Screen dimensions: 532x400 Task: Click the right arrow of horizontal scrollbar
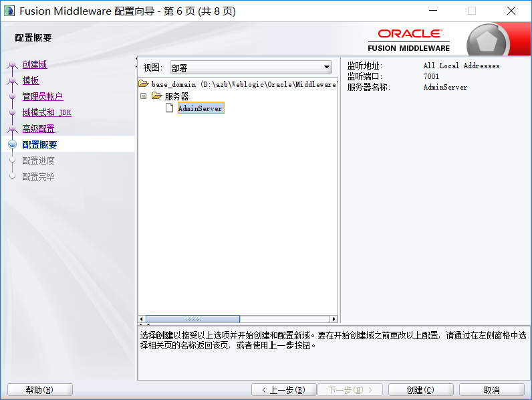[x=334, y=319]
